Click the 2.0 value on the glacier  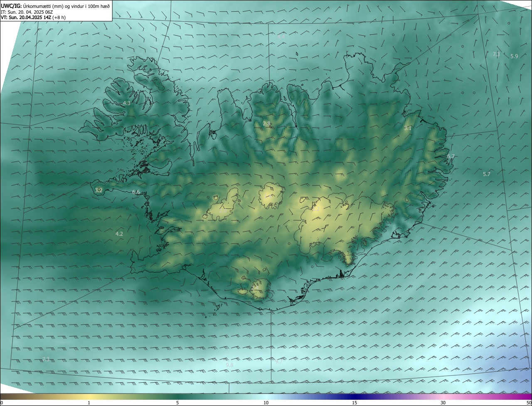coord(223,211)
